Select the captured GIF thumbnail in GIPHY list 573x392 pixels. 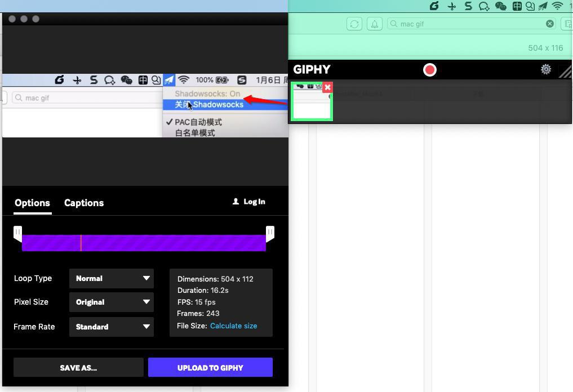[312, 101]
